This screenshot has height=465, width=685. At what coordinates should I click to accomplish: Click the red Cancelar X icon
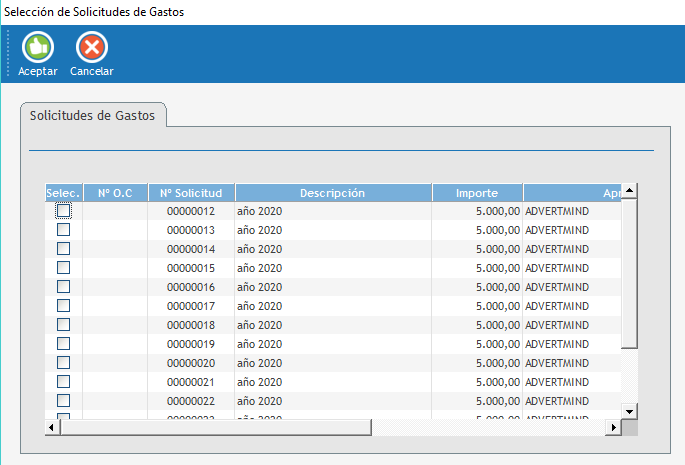[91, 47]
